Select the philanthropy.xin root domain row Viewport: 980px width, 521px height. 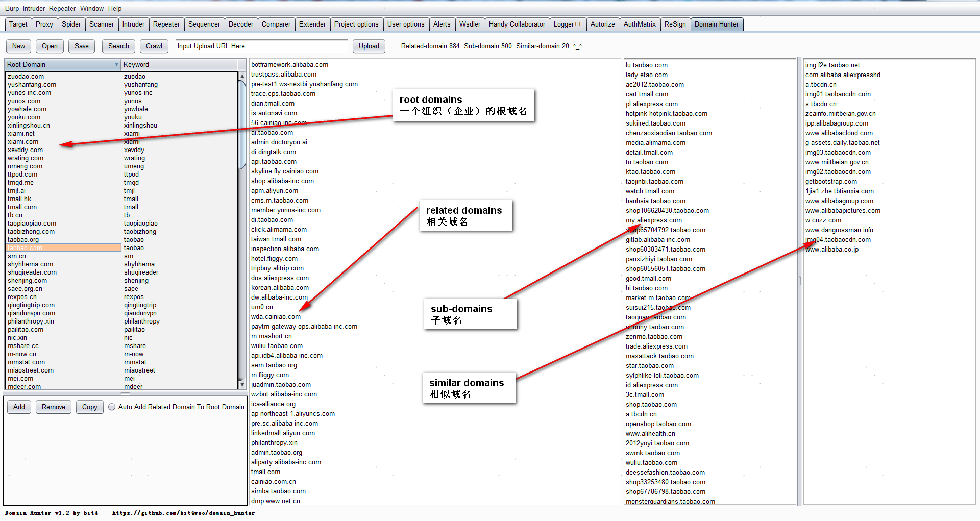[x=63, y=321]
